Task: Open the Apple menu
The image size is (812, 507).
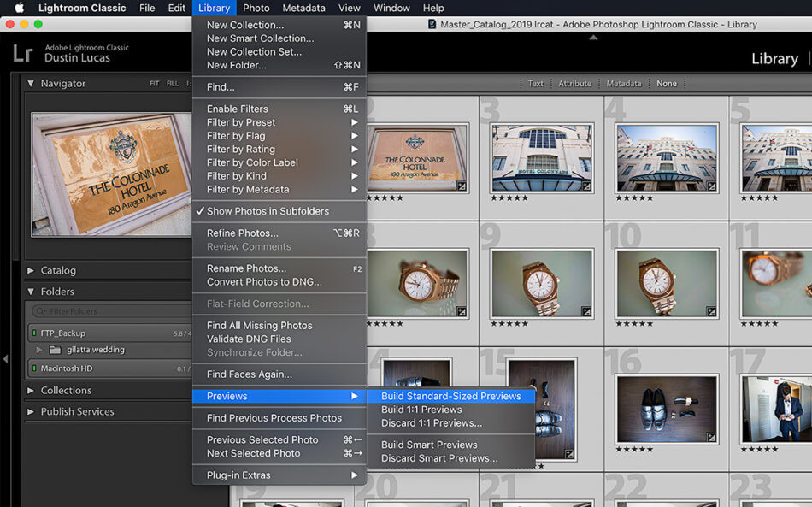Action: point(19,8)
